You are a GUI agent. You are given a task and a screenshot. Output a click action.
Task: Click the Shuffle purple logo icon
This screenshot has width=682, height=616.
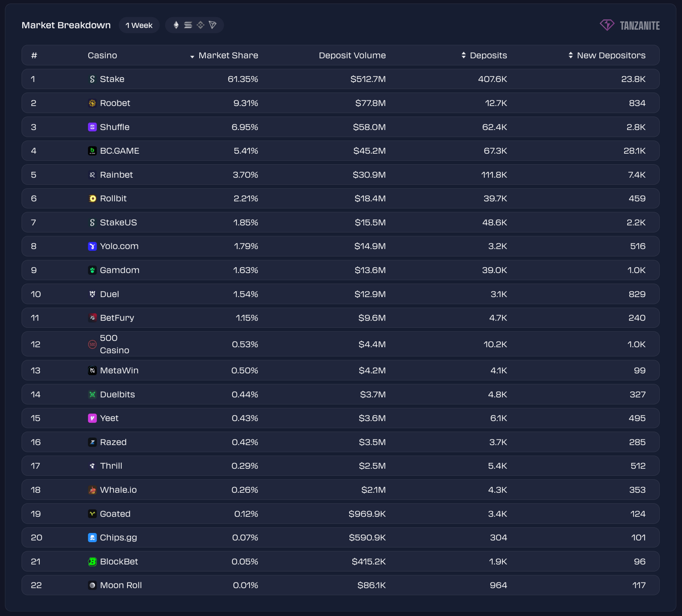[x=92, y=127]
